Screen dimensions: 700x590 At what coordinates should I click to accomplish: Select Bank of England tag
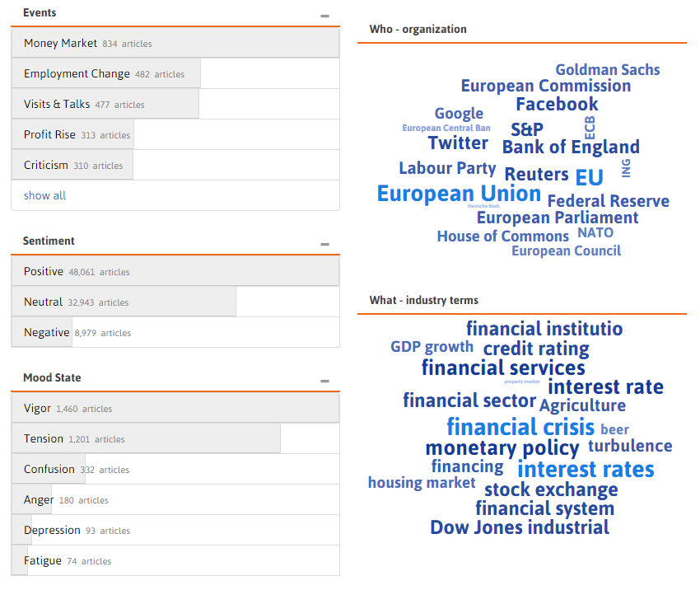click(571, 147)
